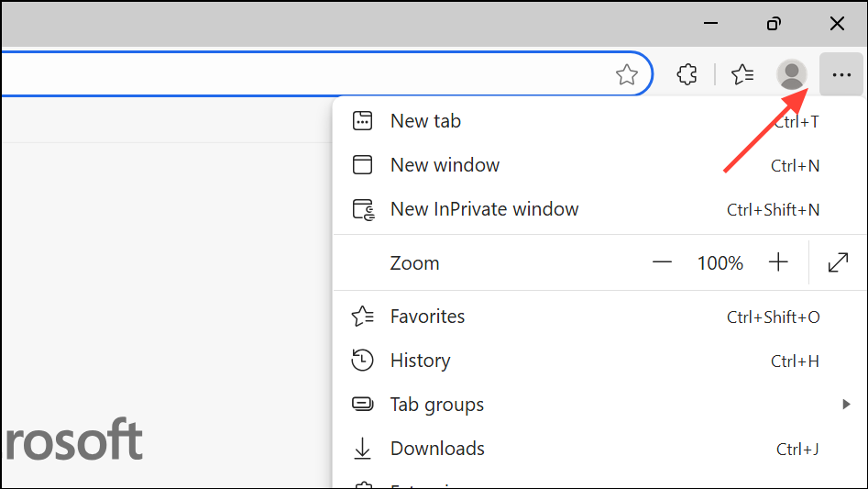868x489 pixels.
Task: Select New window from the menu
Action: (x=445, y=165)
